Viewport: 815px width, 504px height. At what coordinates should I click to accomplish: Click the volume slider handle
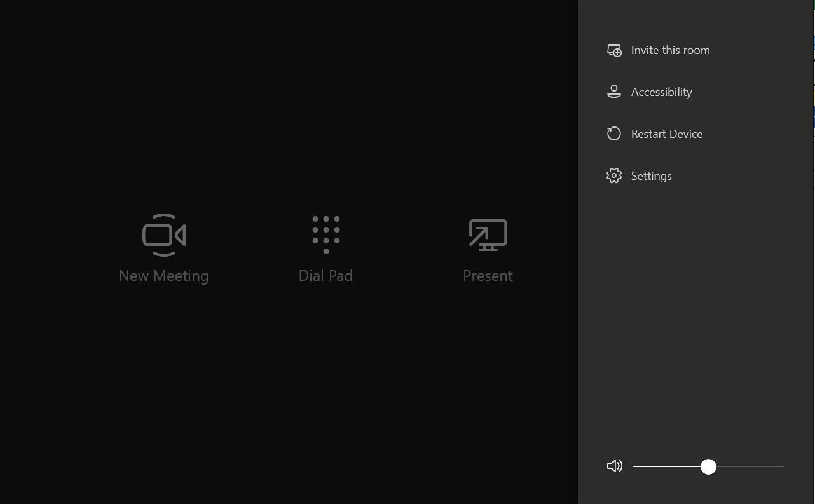[x=708, y=467]
